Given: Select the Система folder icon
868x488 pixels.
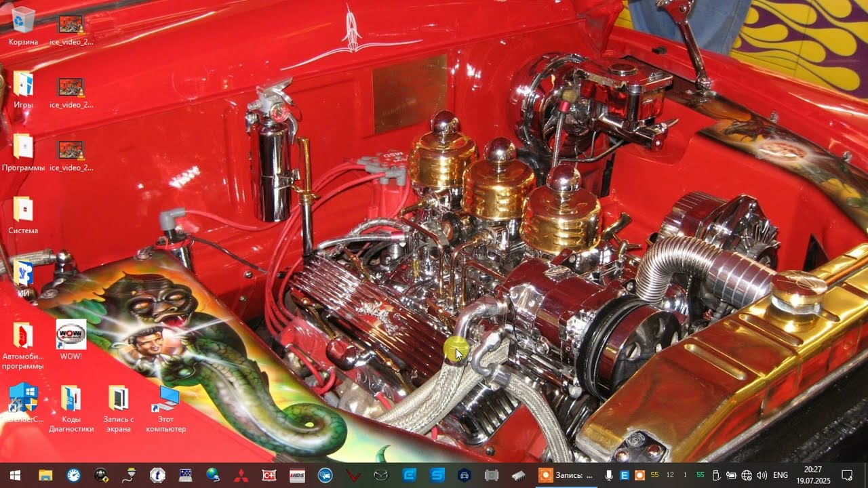Looking at the screenshot, I should (x=23, y=215).
